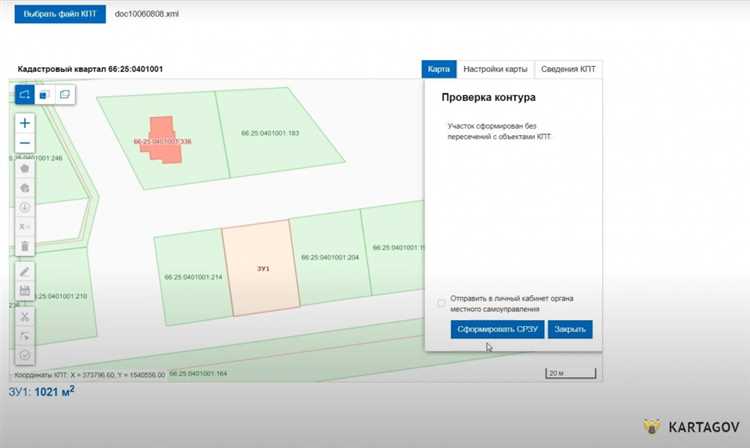Open the Настройки карты tab

tap(494, 69)
